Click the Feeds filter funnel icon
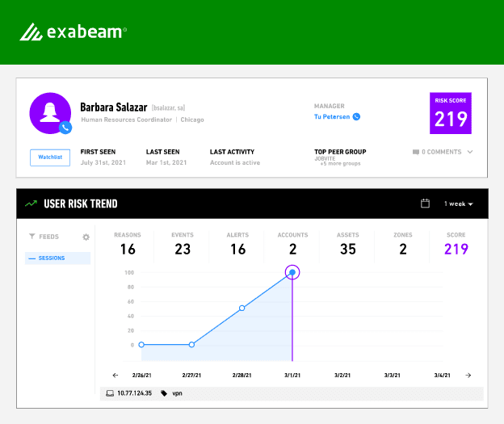The width and height of the screenshot is (504, 424). tap(31, 237)
